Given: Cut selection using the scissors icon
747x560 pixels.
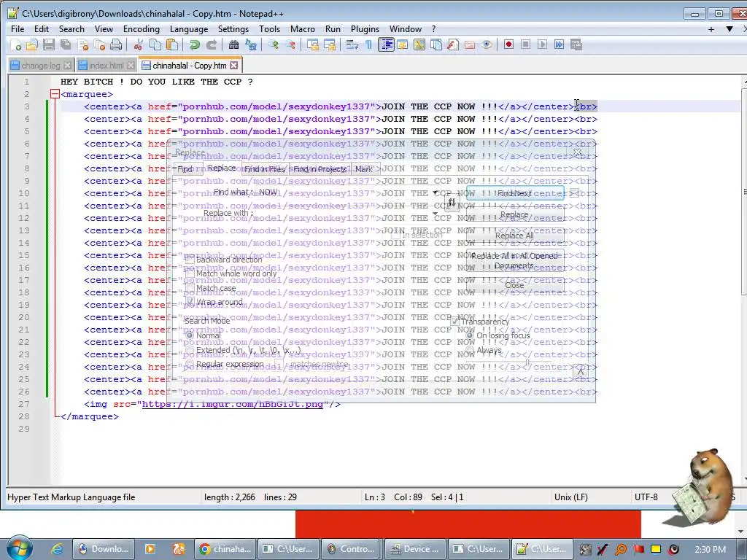Looking at the screenshot, I should pos(139,44).
